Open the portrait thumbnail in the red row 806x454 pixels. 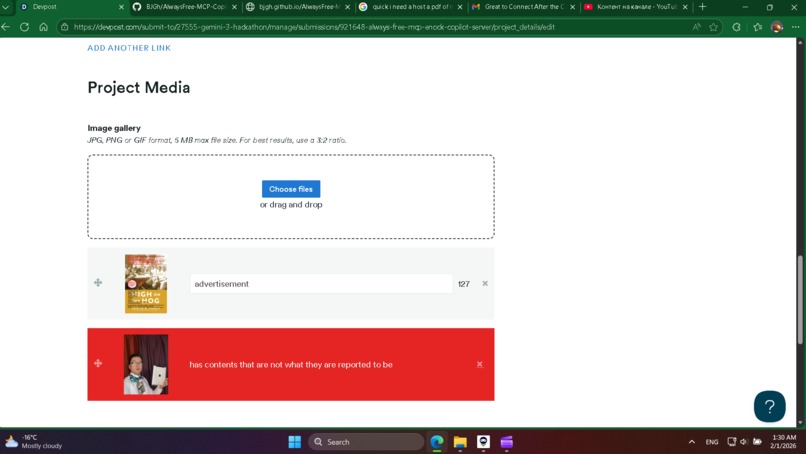click(x=146, y=365)
